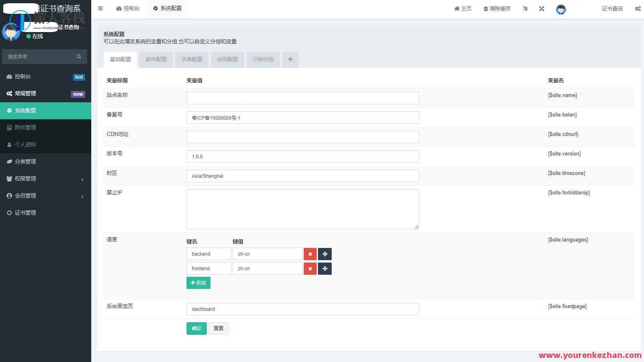Click the search icon in menu search
Viewport: 644px width, 362px height.
point(79,57)
